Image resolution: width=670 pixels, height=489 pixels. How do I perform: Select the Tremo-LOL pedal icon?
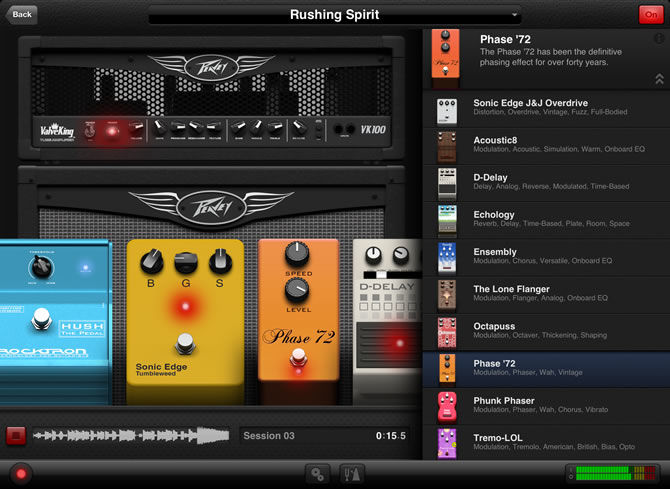(x=447, y=444)
